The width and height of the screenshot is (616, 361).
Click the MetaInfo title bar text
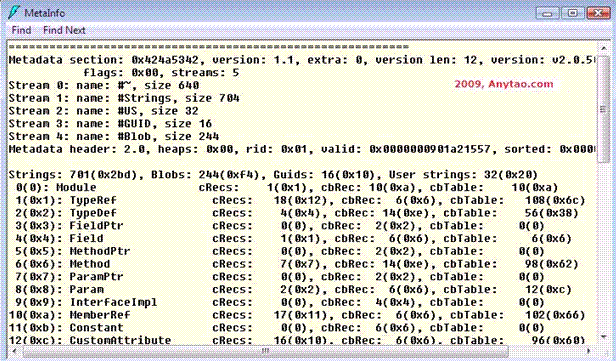(x=45, y=13)
